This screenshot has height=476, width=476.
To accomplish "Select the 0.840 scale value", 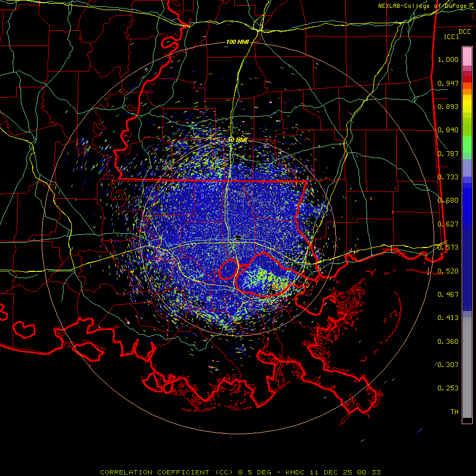I will point(448,130).
